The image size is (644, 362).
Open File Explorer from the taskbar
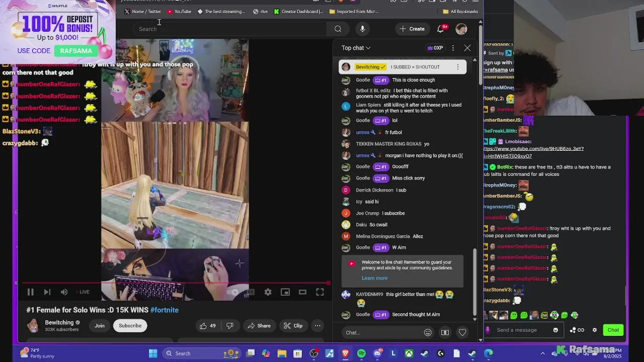282,353
